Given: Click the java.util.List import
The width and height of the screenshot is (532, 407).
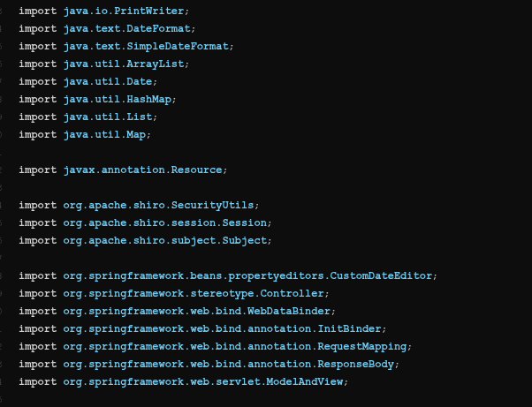Looking at the screenshot, I should click(x=110, y=117).
